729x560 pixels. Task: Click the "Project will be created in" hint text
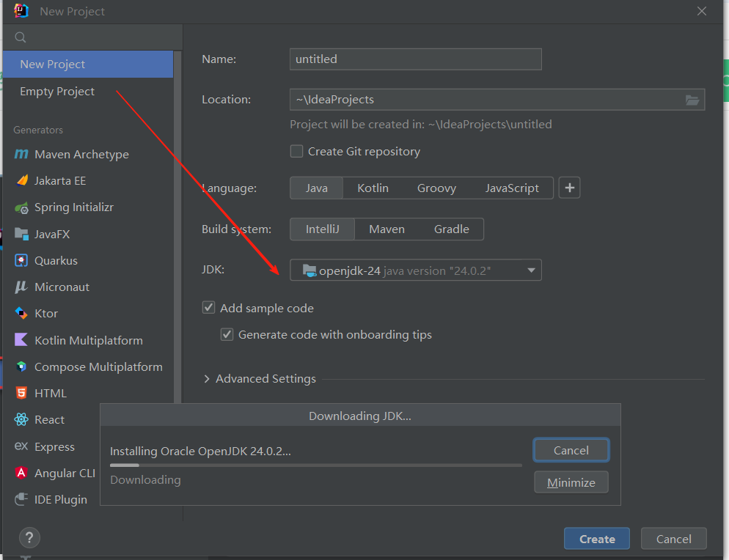point(421,125)
